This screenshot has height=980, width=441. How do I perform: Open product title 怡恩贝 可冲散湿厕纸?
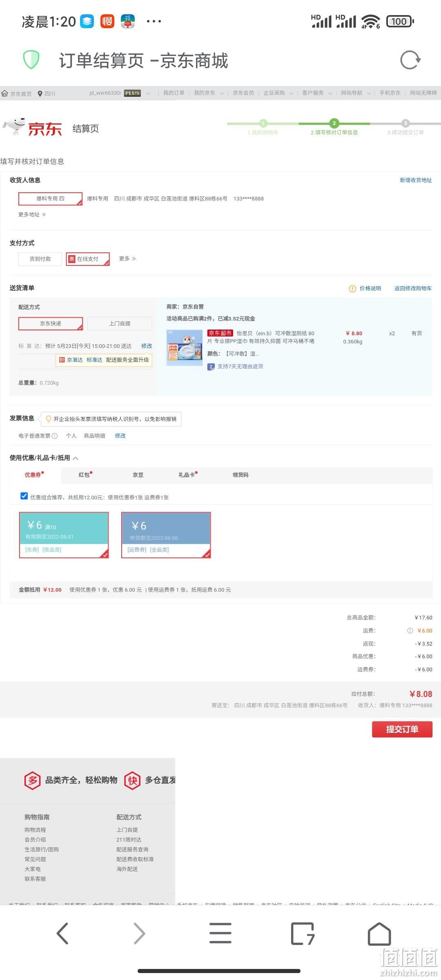(261, 337)
